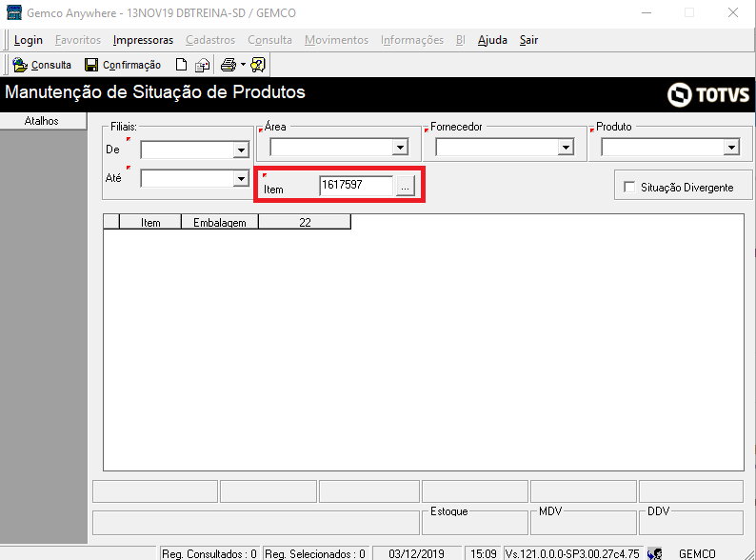The width and height of the screenshot is (756, 560).
Task: Click the Estoque field box
Action: pyautogui.click(x=475, y=523)
